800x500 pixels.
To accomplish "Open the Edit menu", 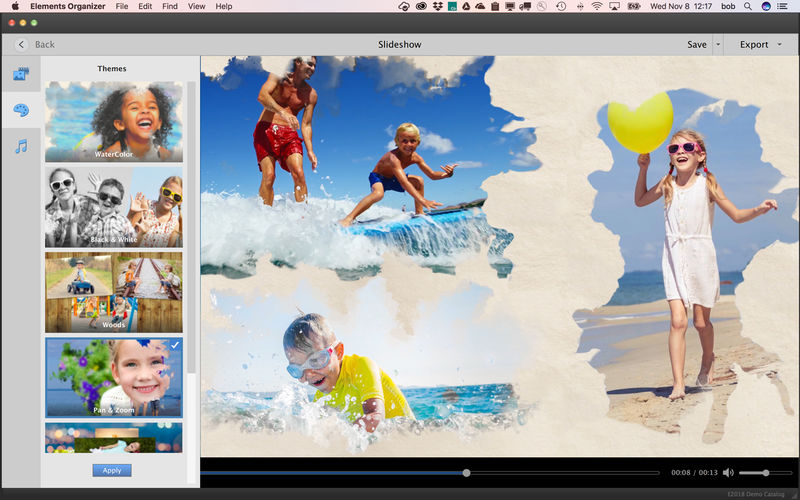I will click(145, 6).
